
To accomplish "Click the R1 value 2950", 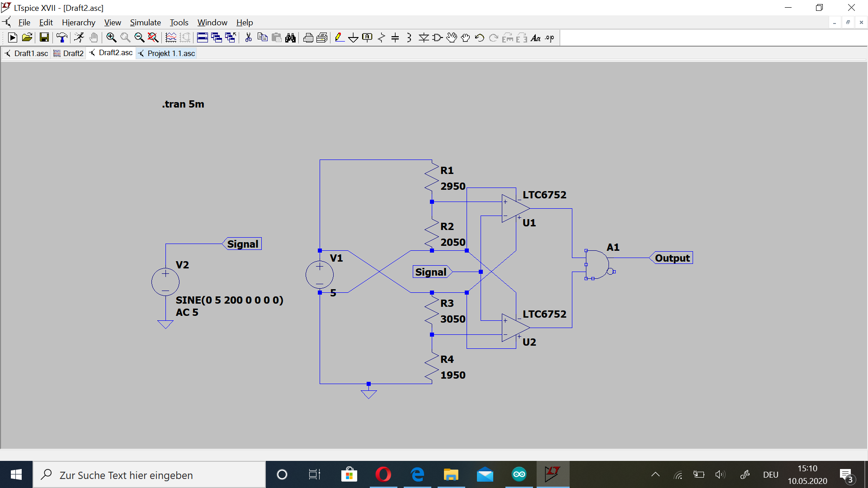I will pyautogui.click(x=453, y=186).
